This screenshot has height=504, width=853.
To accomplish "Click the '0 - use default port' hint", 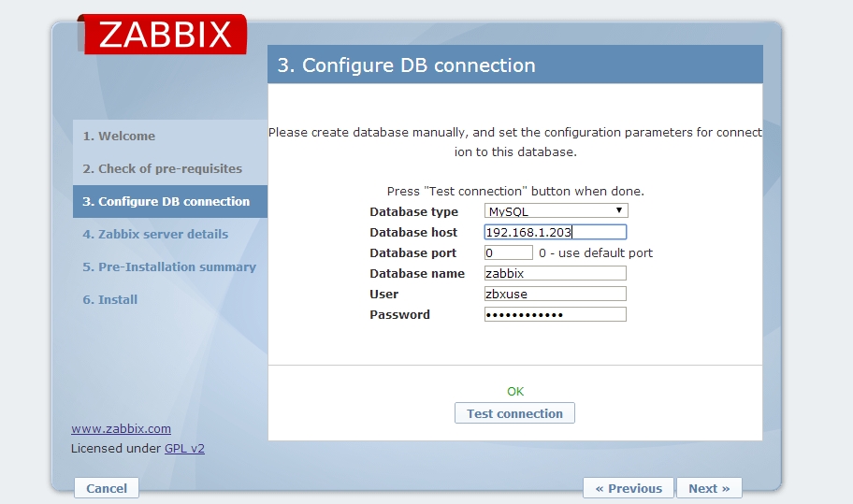I will point(596,252).
